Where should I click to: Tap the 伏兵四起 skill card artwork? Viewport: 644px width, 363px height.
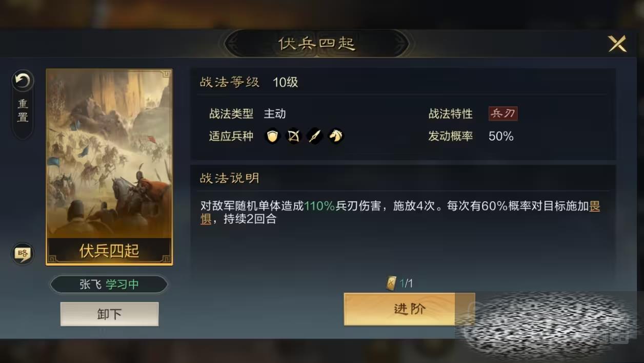[109, 167]
